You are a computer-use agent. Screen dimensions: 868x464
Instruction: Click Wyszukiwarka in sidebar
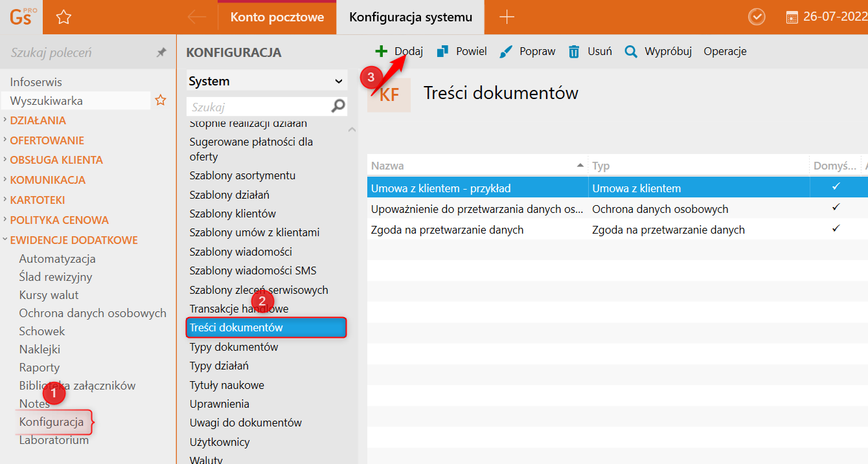point(46,101)
